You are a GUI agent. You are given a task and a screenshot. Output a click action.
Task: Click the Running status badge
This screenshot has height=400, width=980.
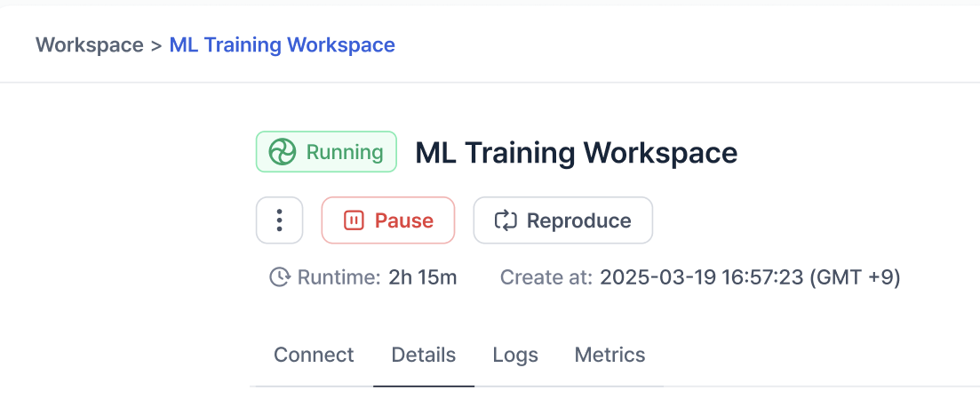326,152
